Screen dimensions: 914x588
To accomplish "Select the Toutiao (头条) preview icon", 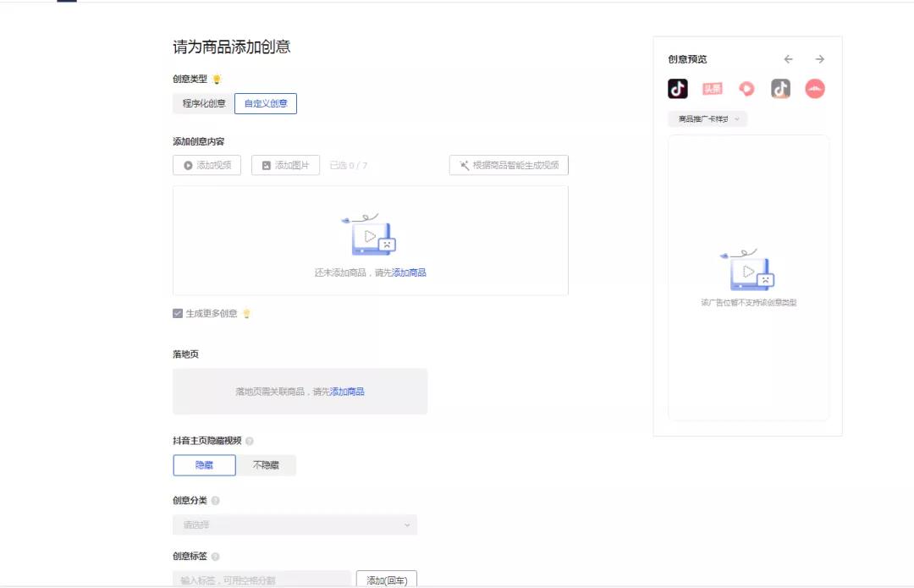I will (x=712, y=89).
